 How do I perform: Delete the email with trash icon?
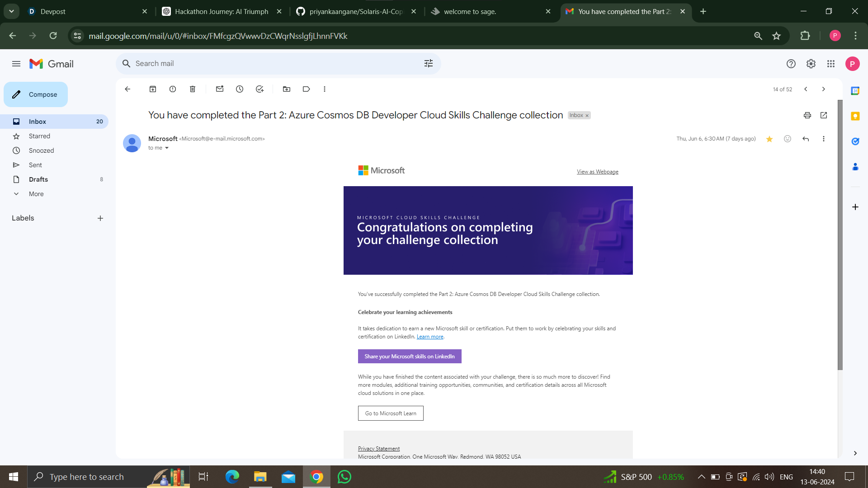coord(193,89)
